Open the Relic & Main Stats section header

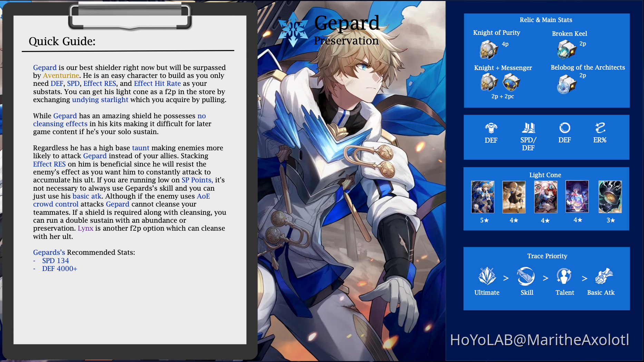546,20
